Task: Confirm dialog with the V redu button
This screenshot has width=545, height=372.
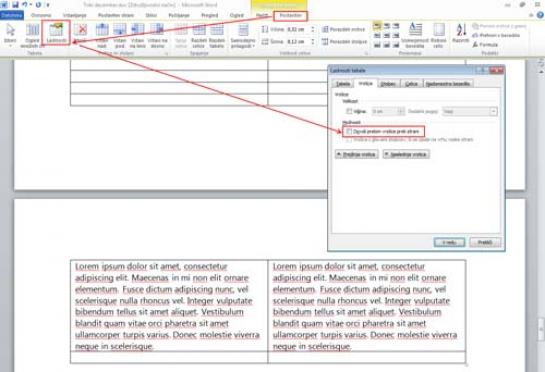Action: pyautogui.click(x=449, y=242)
